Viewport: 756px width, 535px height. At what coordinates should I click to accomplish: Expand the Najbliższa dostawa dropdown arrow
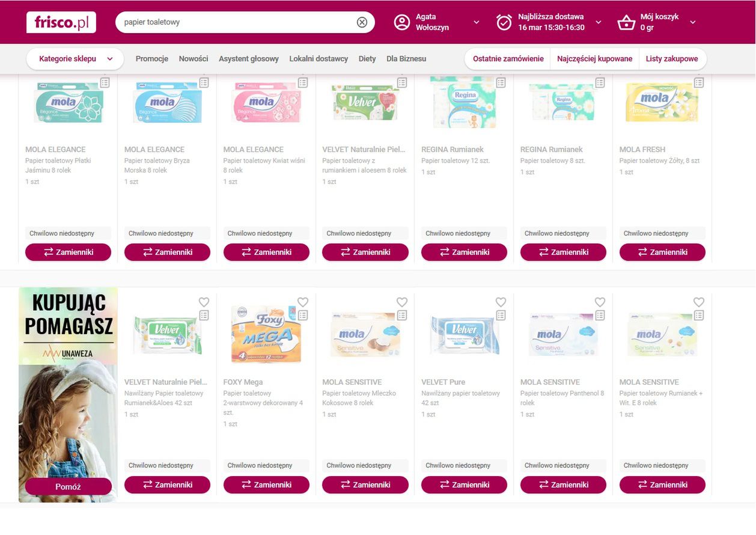point(599,22)
